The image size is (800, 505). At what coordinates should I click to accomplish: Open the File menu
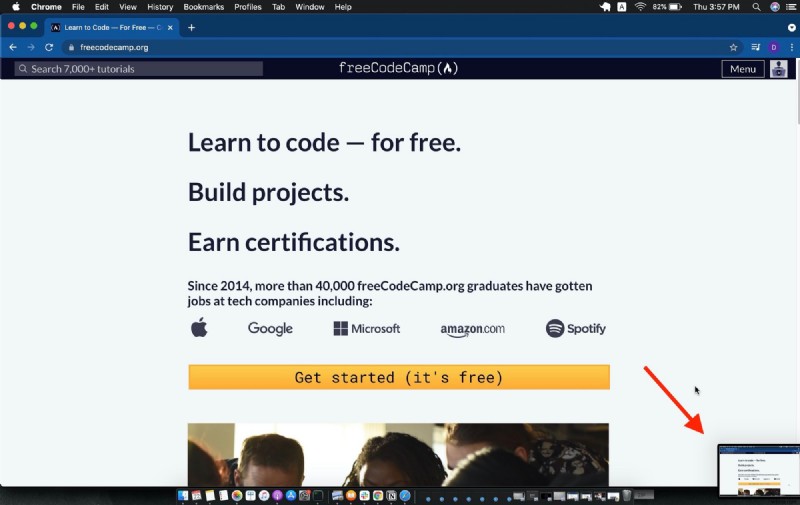78,7
